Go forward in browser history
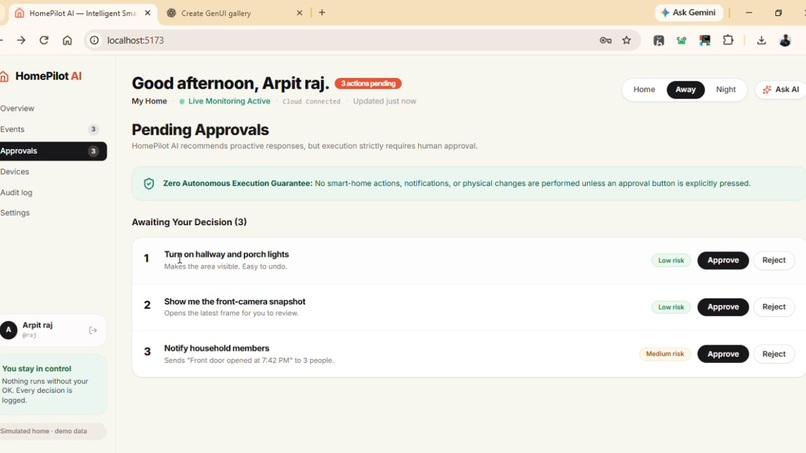Viewport: 806px width, 453px height. point(21,40)
